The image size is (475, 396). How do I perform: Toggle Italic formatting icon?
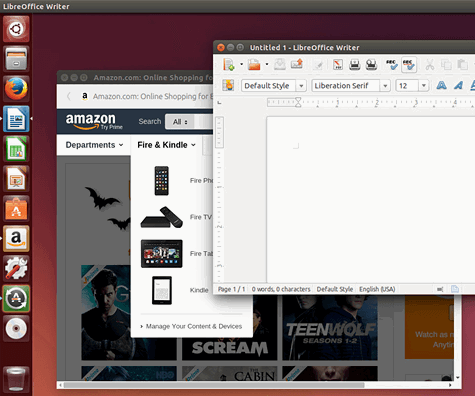(459, 86)
